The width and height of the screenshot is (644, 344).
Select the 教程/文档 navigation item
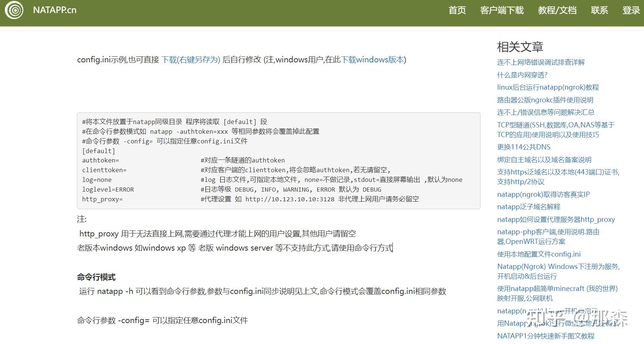557,10
